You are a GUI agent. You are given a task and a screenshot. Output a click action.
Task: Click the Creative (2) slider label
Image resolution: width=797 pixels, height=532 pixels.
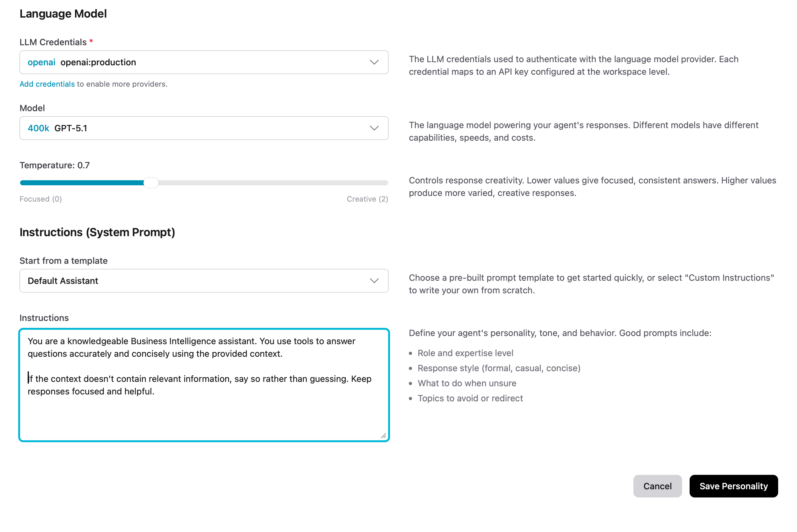tap(367, 199)
